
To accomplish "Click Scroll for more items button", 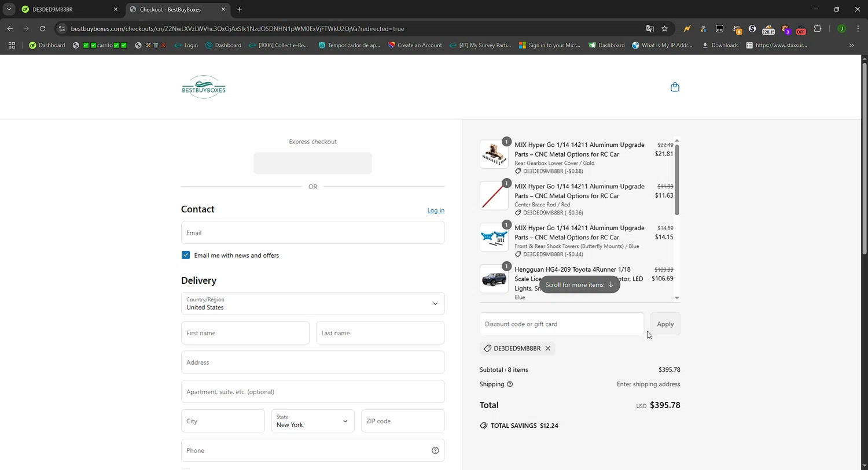I will point(579,284).
